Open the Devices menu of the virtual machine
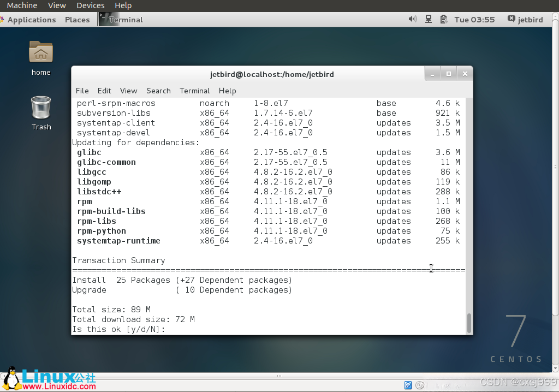 point(90,5)
